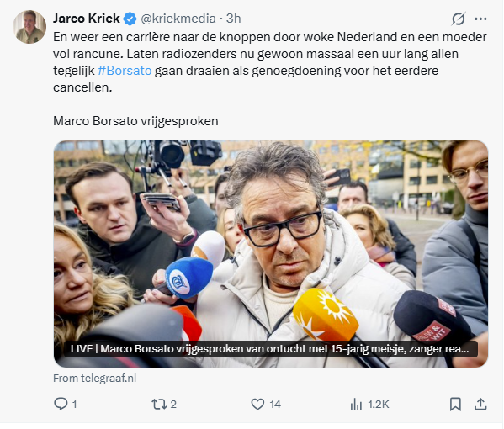Open the share post icon
Screen dimensions: 504x429
(480, 404)
